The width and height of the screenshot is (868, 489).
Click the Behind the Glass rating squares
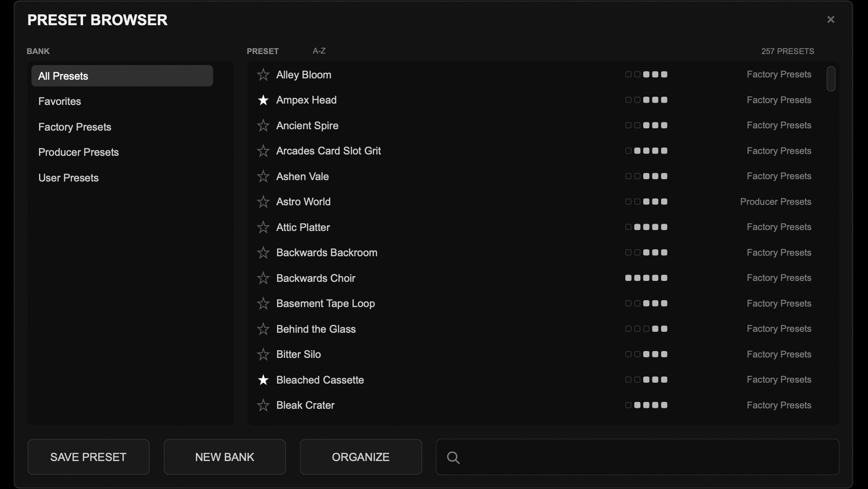(646, 329)
